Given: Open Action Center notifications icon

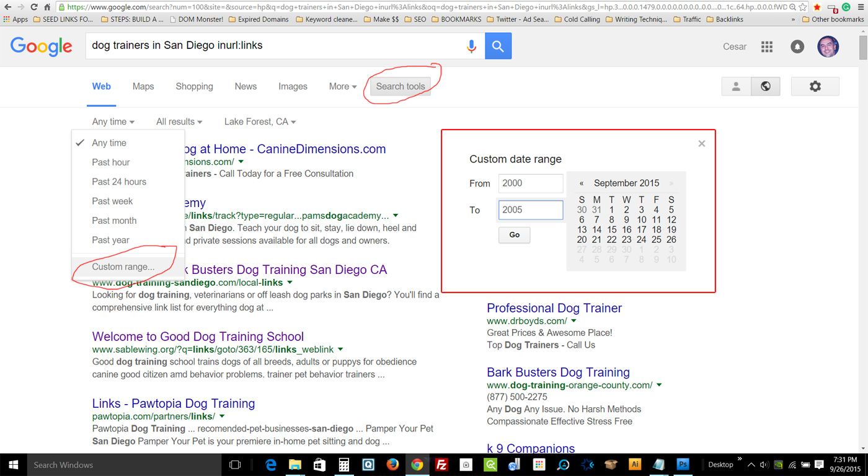Looking at the screenshot, I should [x=818, y=464].
